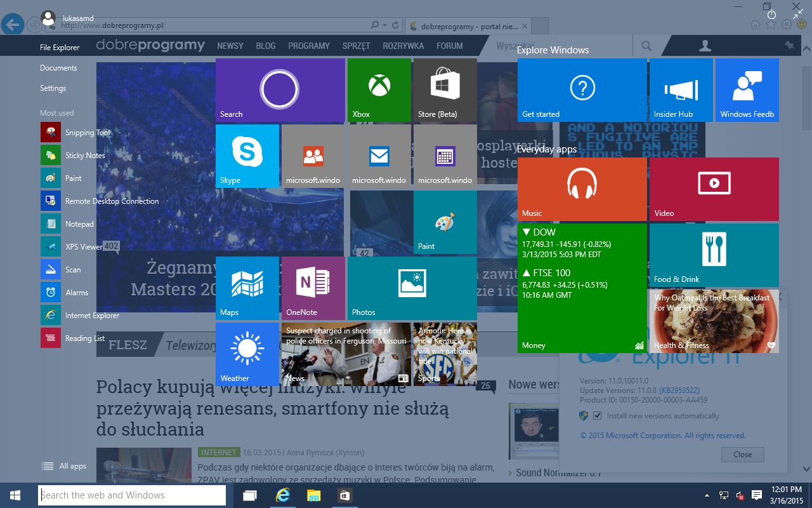
Task: Open the Photos tile
Action: tap(412, 288)
